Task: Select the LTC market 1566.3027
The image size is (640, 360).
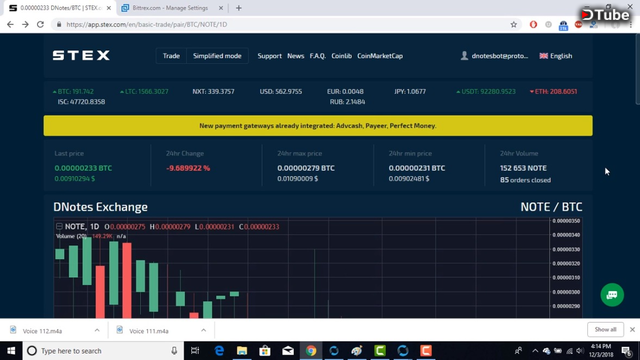Action: point(144,91)
